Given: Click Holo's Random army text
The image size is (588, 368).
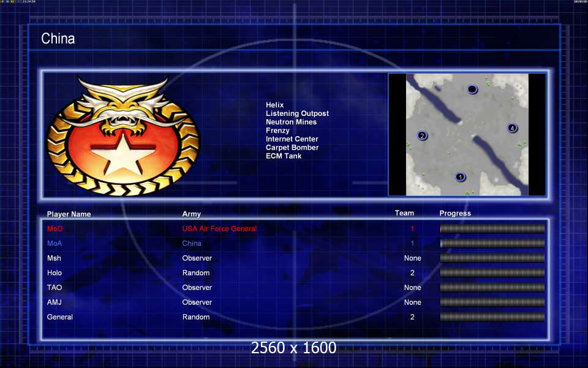Looking at the screenshot, I should point(196,272).
